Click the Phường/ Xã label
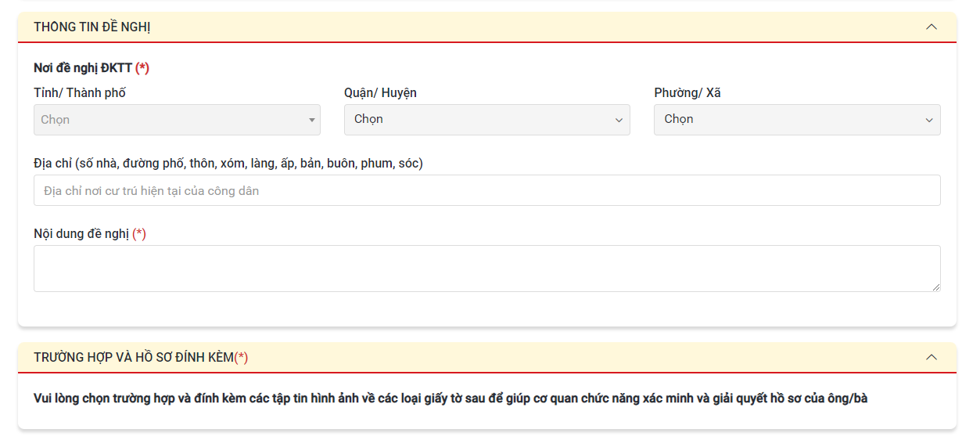The image size is (980, 440). (x=687, y=93)
